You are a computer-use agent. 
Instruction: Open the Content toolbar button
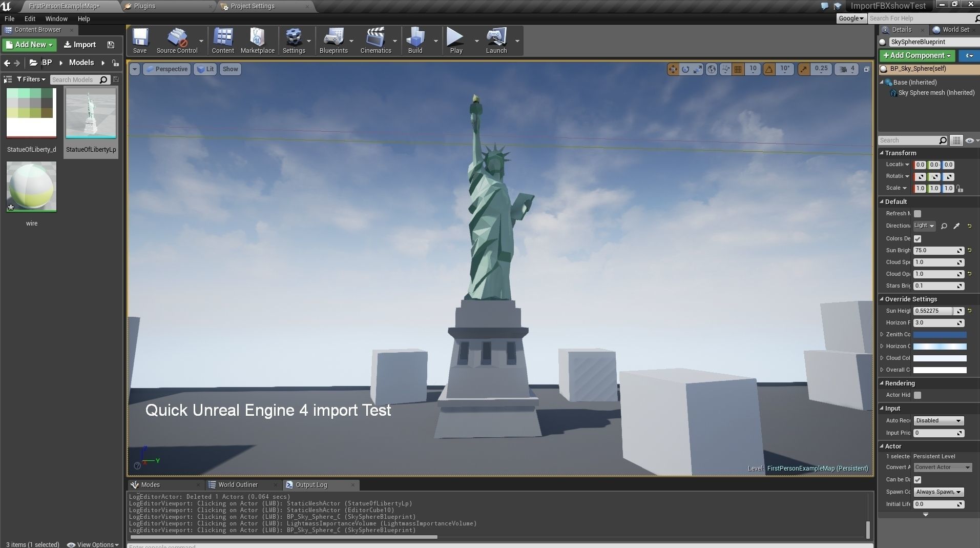(x=223, y=40)
